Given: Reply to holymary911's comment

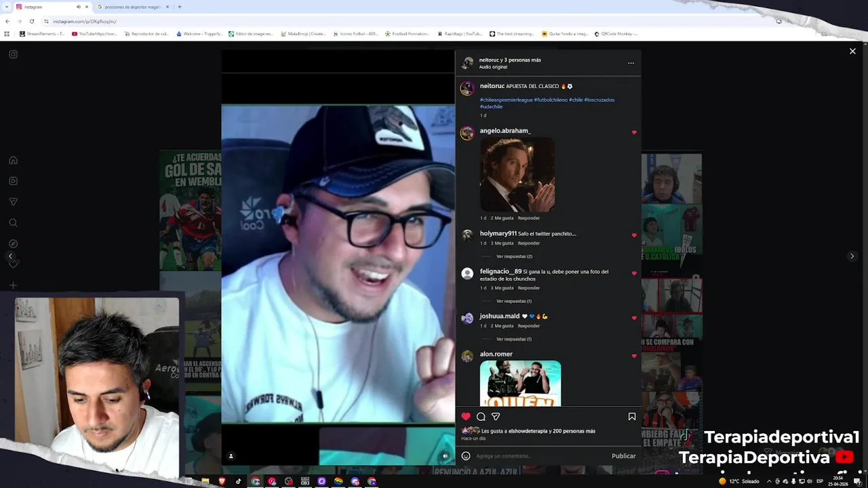Looking at the screenshot, I should point(528,243).
